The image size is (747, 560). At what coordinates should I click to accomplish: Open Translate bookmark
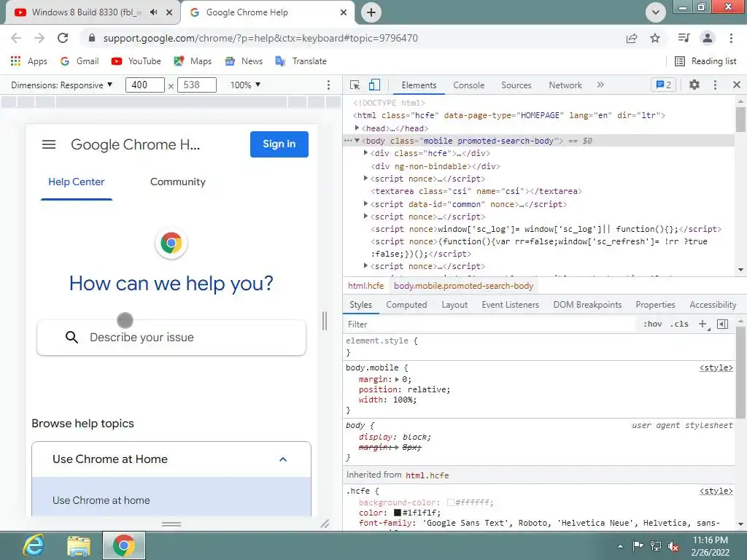point(301,61)
